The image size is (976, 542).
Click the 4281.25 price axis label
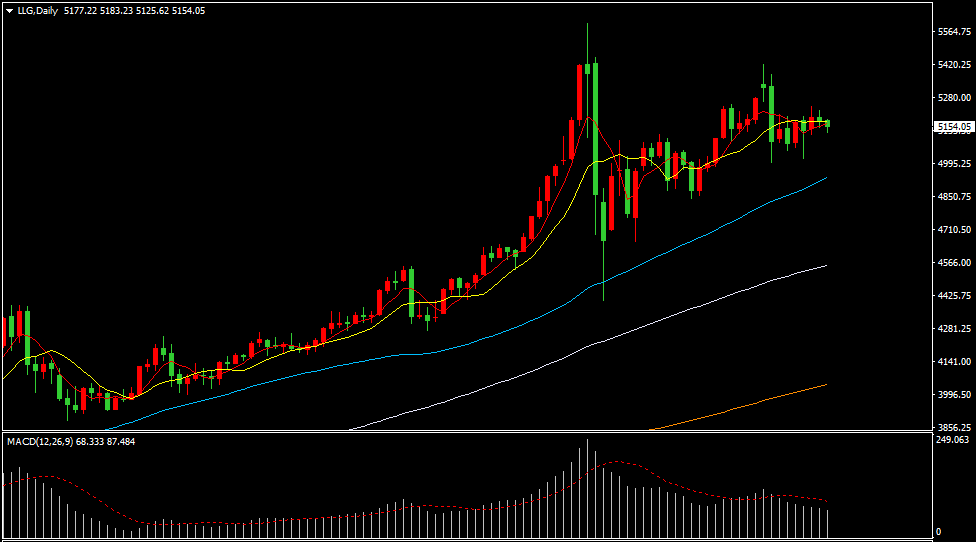(x=954, y=329)
